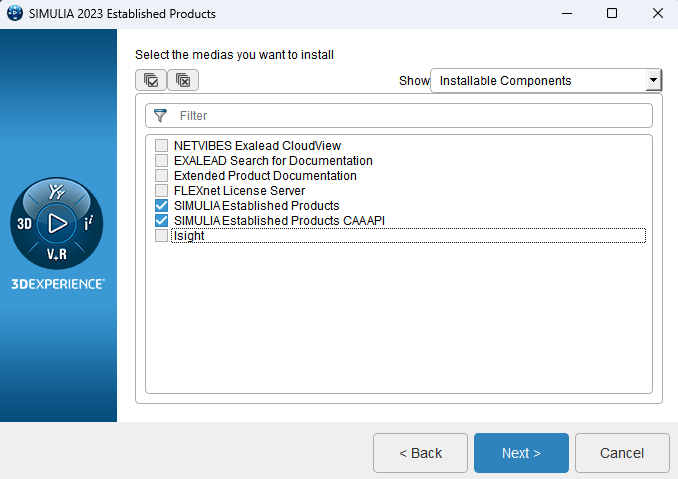The image size is (678, 479).
Task: Click 'NETVIBES Exalead CloudView' text
Action: tap(257, 146)
